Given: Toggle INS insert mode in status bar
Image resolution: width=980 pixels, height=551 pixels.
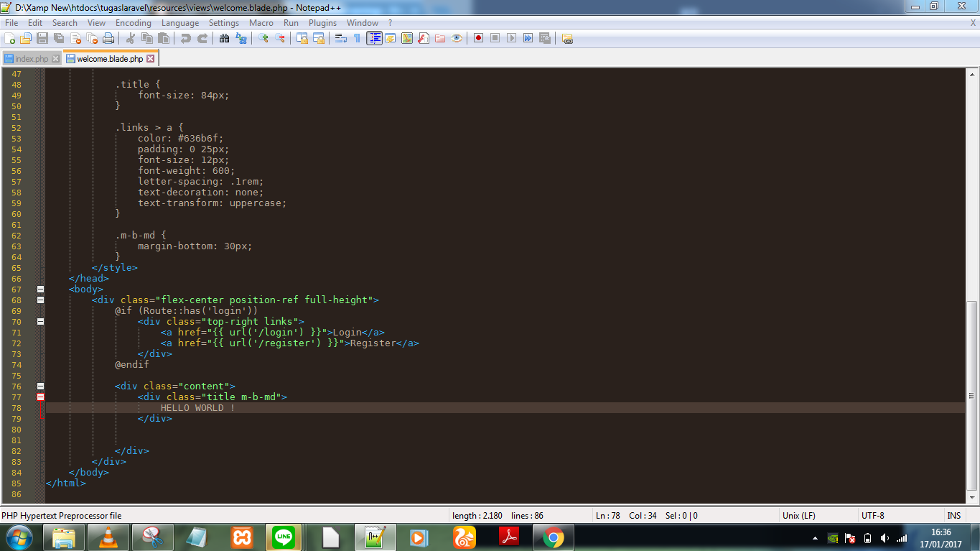Looking at the screenshot, I should pyautogui.click(x=953, y=516).
